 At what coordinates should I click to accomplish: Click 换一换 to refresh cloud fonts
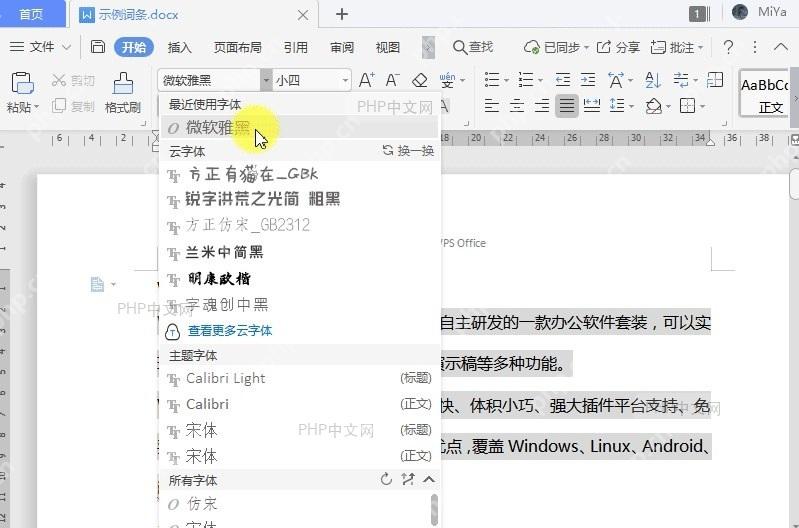coord(408,150)
